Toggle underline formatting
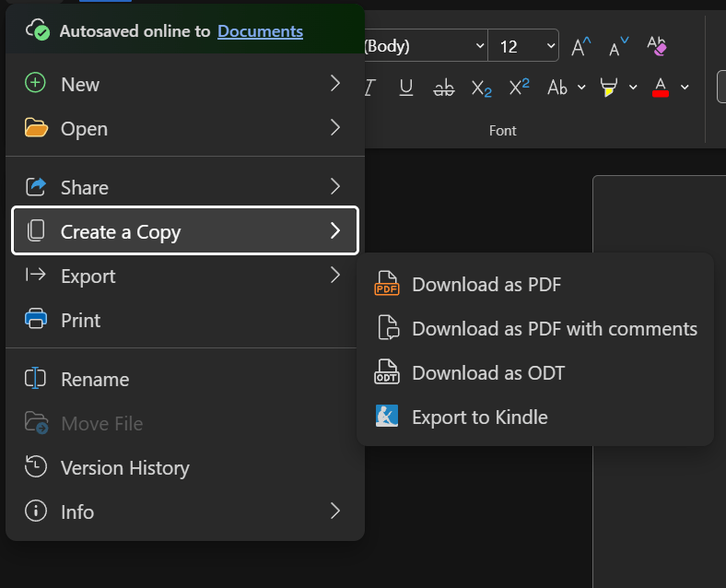This screenshot has height=588, width=726. point(406,88)
